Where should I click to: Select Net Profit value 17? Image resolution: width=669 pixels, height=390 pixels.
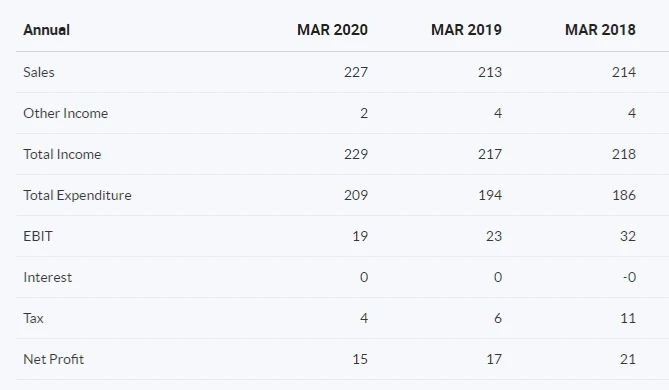coord(494,359)
